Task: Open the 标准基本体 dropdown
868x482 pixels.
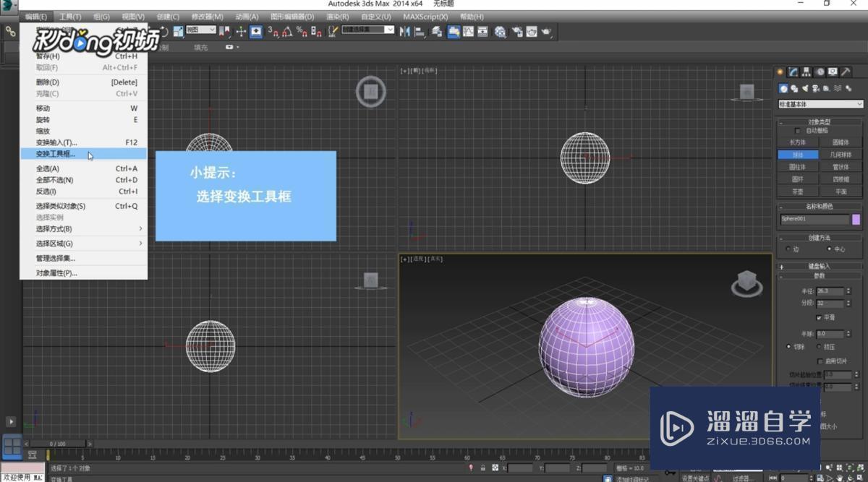Action: pyautogui.click(x=820, y=103)
